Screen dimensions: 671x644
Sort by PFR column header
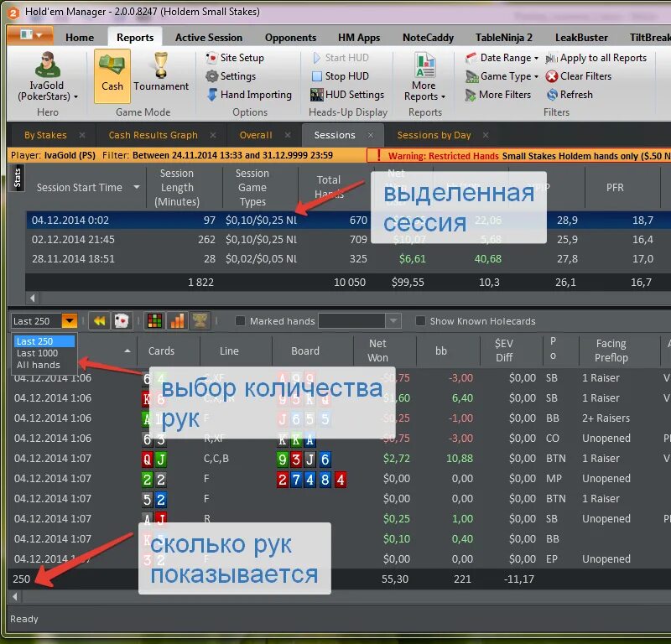coord(615,188)
